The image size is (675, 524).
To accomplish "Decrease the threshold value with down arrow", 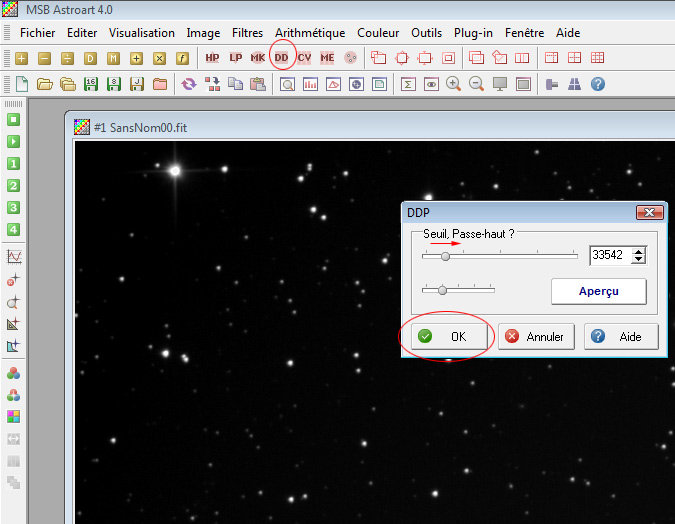I will pyautogui.click(x=639, y=259).
